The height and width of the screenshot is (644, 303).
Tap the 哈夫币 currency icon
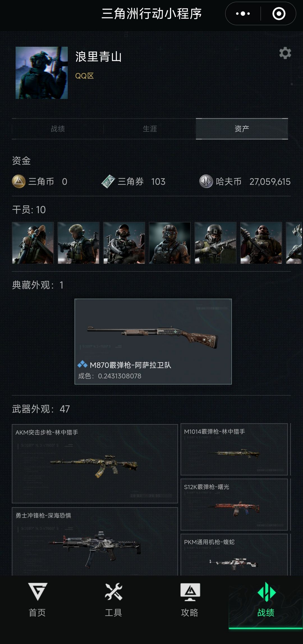(206, 181)
